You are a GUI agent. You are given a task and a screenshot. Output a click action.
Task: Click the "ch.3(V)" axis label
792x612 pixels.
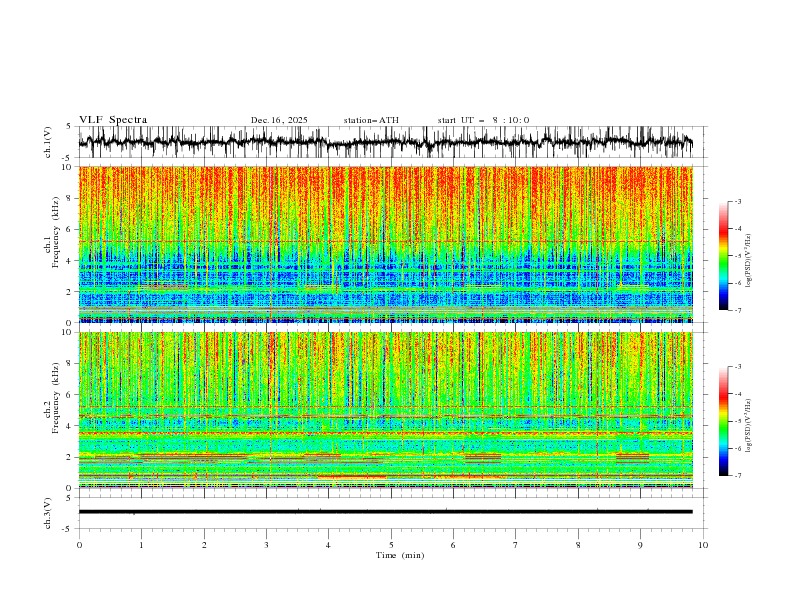[x=48, y=513]
